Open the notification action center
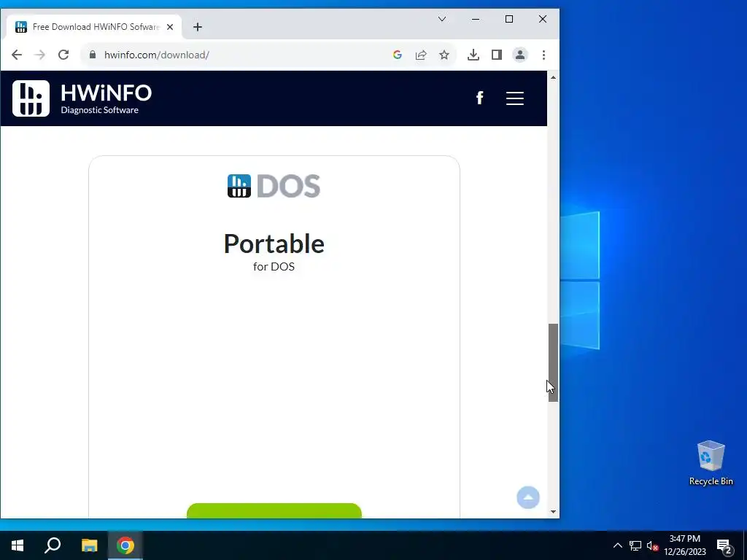 (x=724, y=546)
